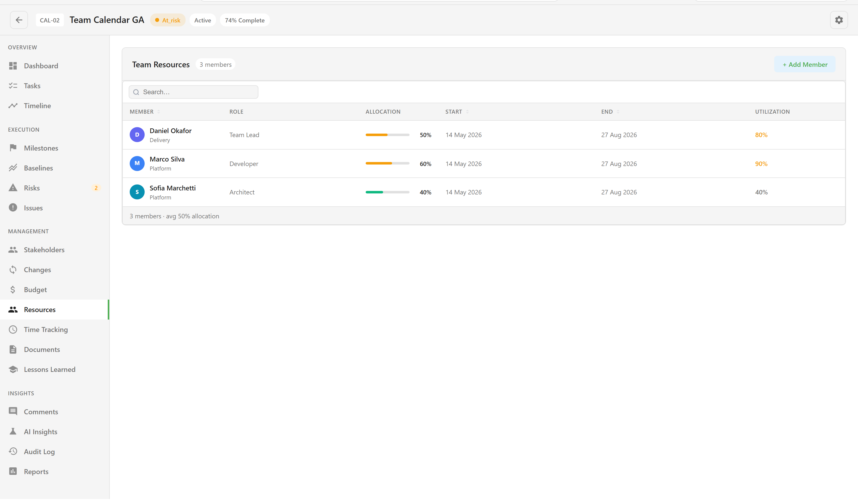Click the 74% Complete badge
858x504 pixels.
(x=244, y=20)
